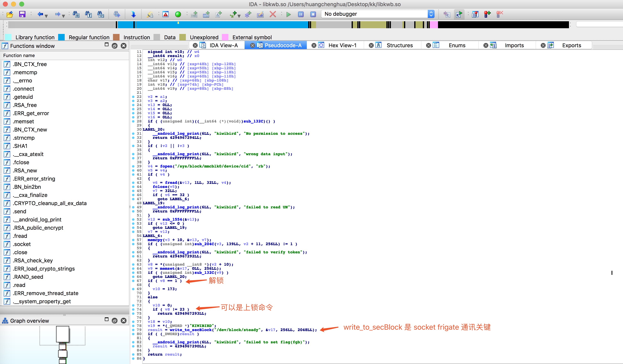
Task: Cancel the current analysis action
Action: tap(273, 14)
